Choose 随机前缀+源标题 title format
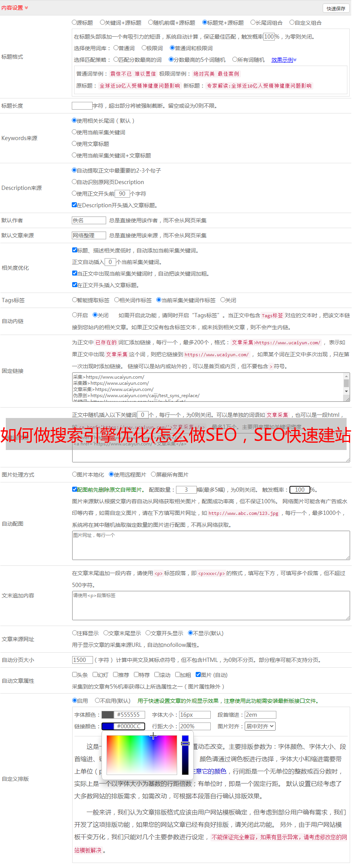The height and width of the screenshot is (868, 352). 151,22
